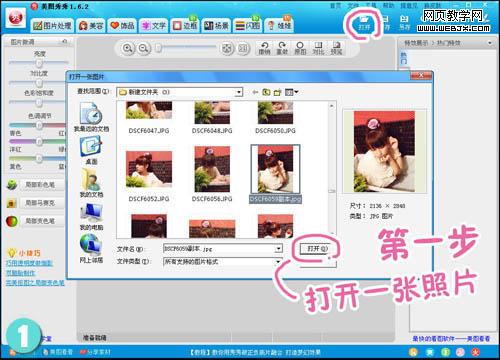Screen dimensions: 500x360
Task: Click the 对比度 contrast slider handle
Action: click(x=39, y=83)
